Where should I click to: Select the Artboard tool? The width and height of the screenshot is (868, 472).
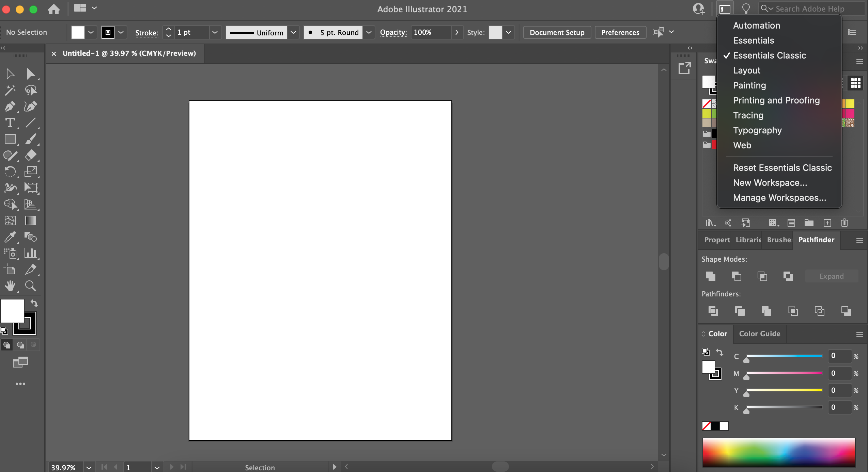(10, 270)
